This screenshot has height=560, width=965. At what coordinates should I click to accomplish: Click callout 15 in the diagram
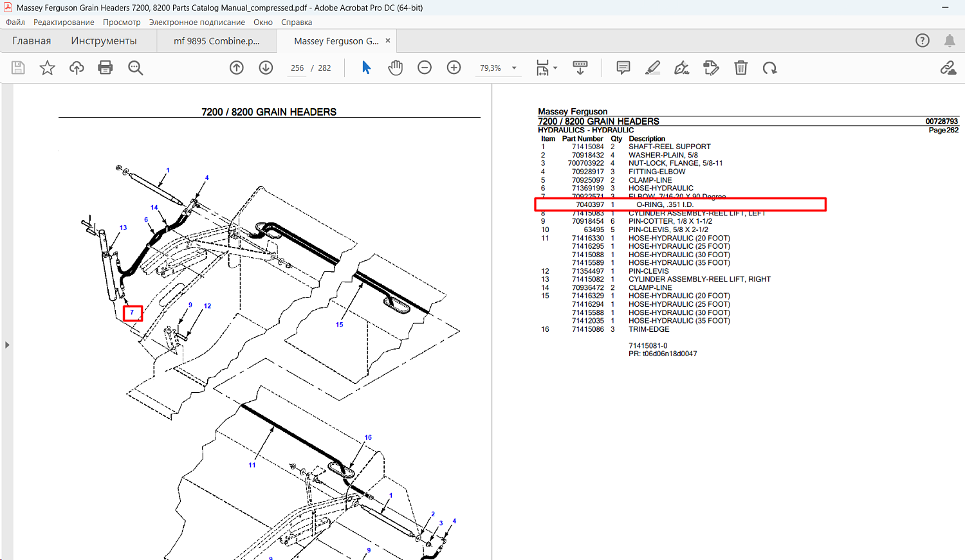[x=339, y=325]
